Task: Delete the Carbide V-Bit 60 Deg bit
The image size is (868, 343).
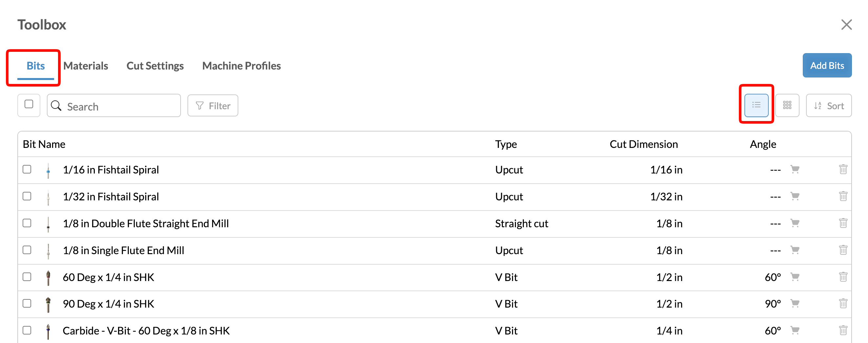Action: pyautogui.click(x=843, y=331)
